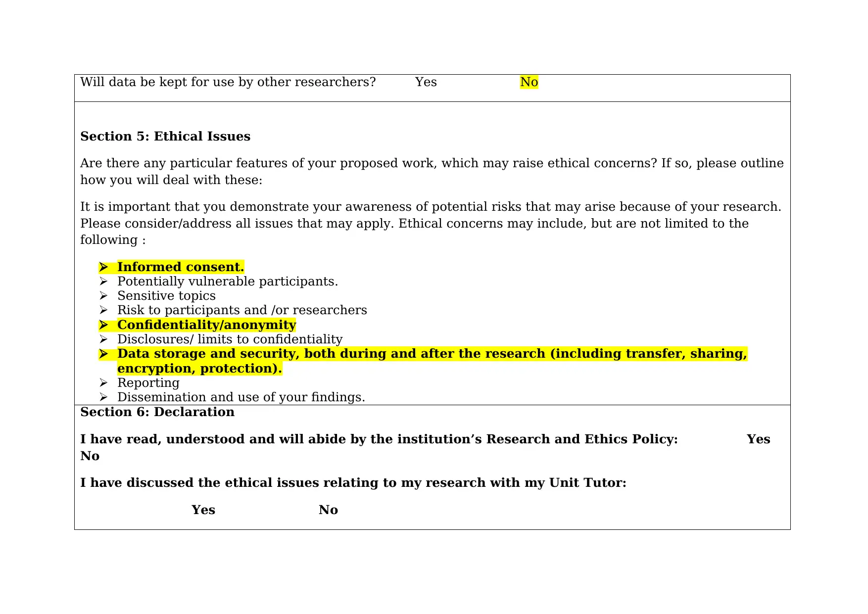Choose 'Yes' under the Unit Tutor statement
This screenshot has height=614, width=868.
[x=203, y=510]
